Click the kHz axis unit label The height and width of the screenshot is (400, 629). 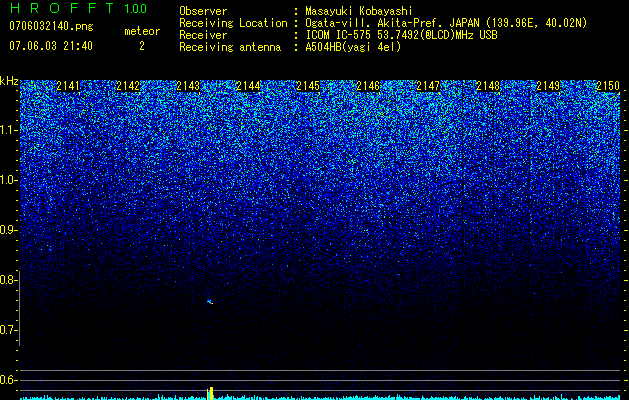click(x=9, y=81)
